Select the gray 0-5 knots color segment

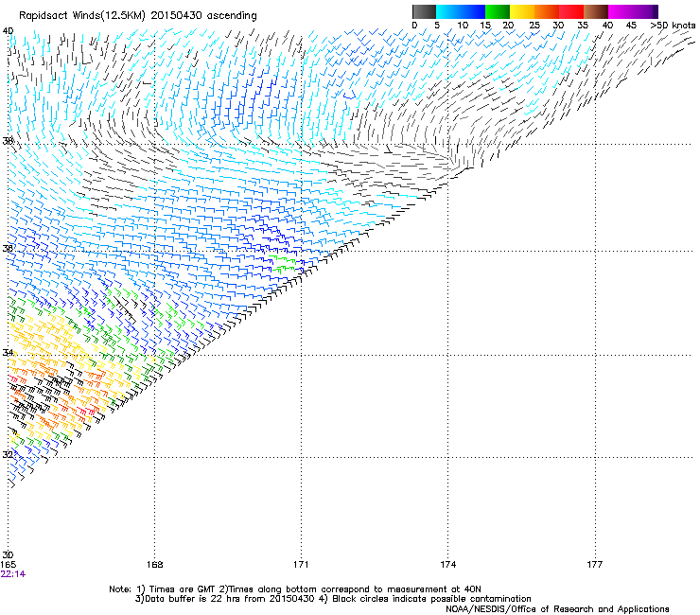click(424, 11)
